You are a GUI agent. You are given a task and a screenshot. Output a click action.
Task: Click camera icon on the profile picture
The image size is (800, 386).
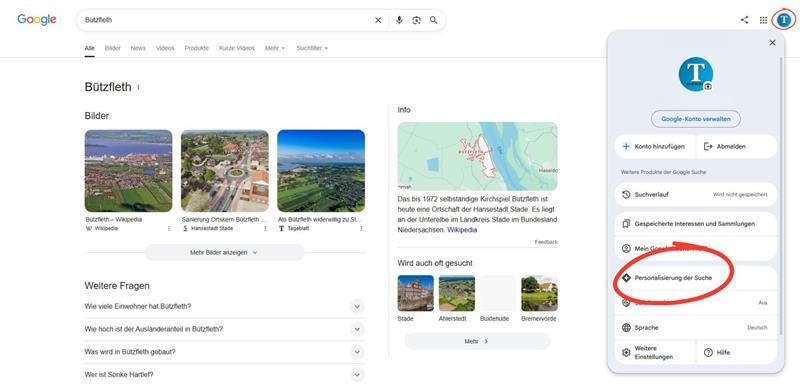tap(708, 86)
